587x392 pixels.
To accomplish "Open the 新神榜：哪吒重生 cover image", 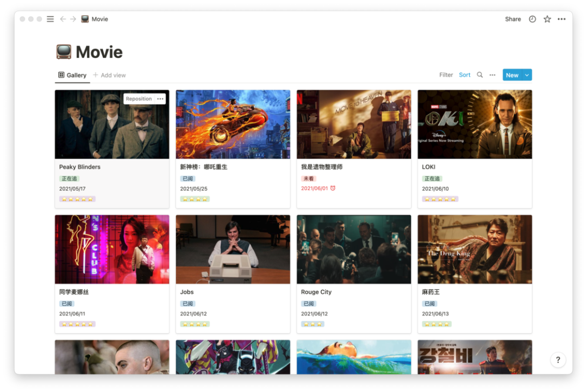I will pos(233,124).
